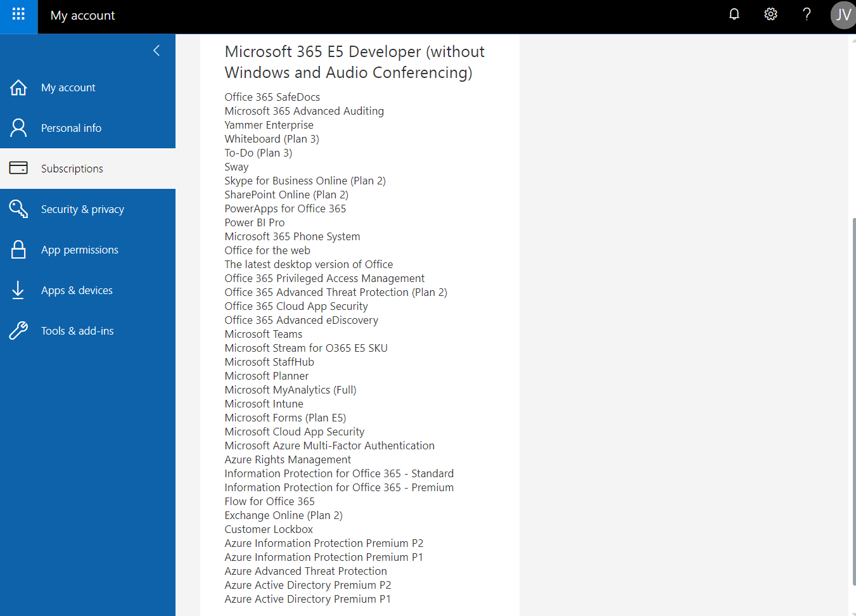Click the Security & privacy key icon

[x=18, y=209]
